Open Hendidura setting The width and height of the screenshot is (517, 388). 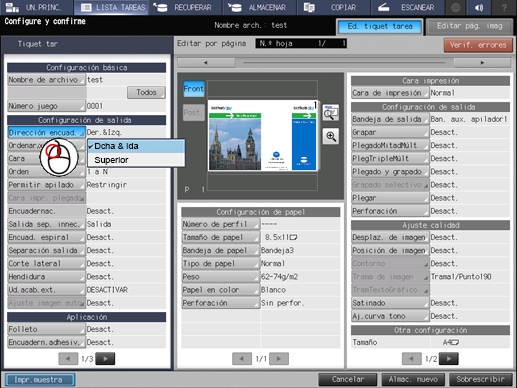[x=46, y=277]
